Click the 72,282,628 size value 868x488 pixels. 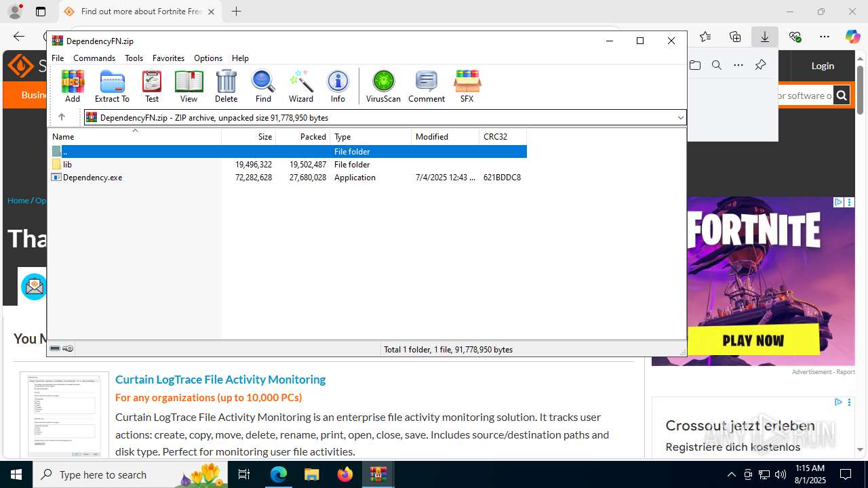coord(254,178)
